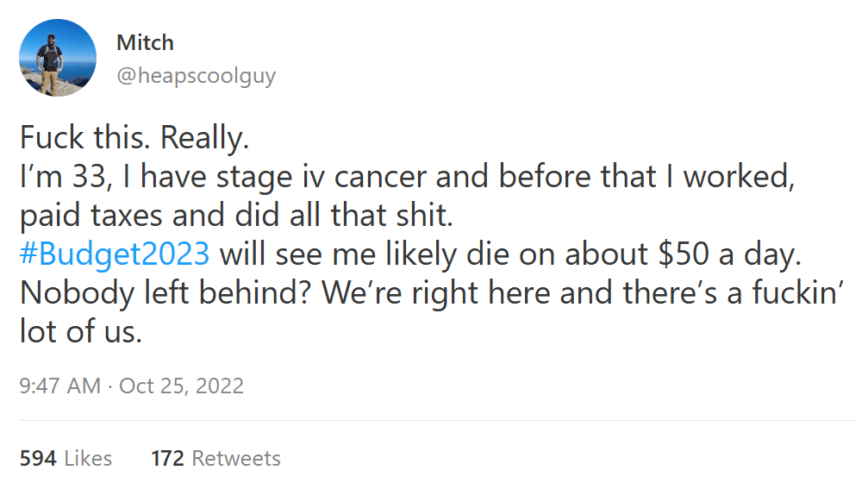Click the 9:47 AM timestamp
Viewport: 868px width, 483px height.
click(x=59, y=386)
